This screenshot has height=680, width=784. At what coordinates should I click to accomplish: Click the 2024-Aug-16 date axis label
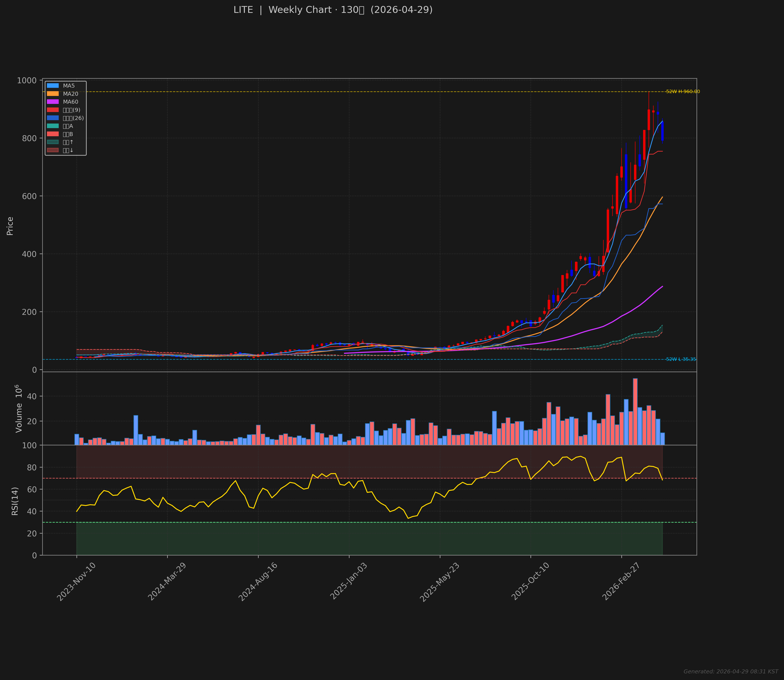[x=258, y=581]
